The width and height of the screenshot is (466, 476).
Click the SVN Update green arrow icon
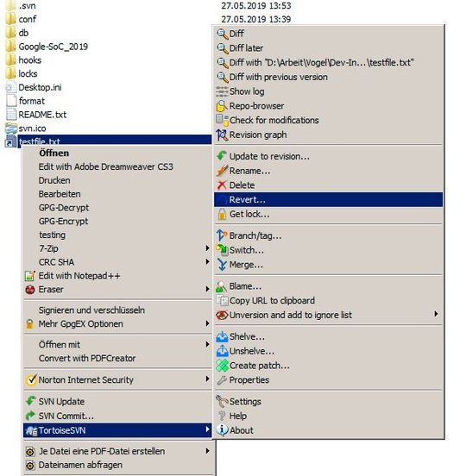(31, 401)
